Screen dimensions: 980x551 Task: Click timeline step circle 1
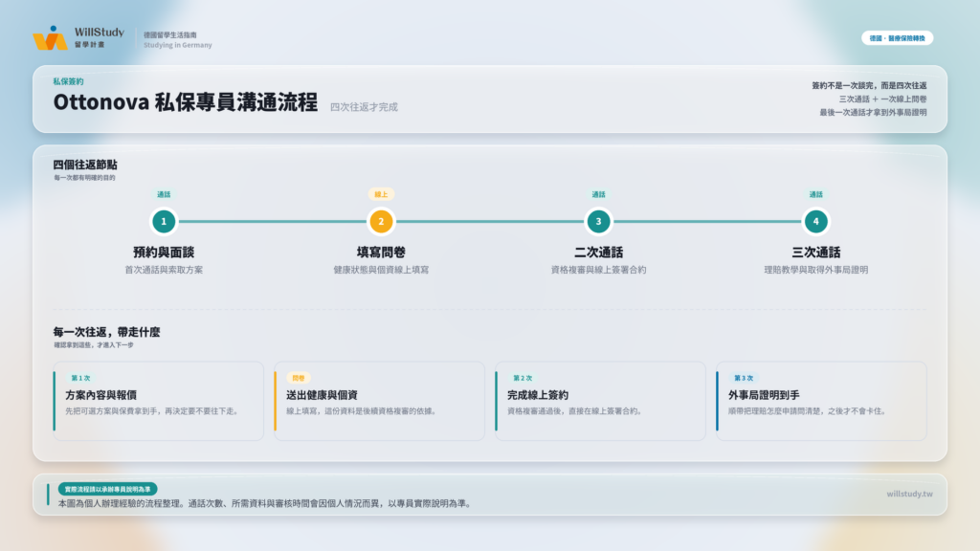[x=164, y=221]
